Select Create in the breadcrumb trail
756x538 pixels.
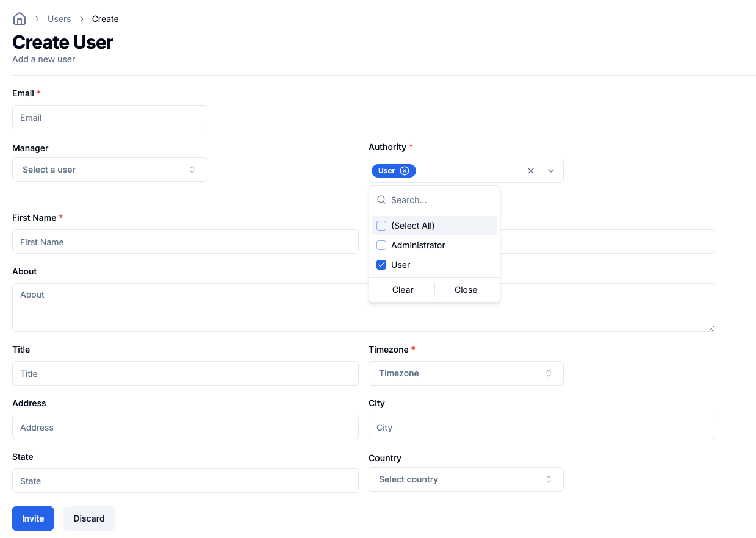coord(105,18)
